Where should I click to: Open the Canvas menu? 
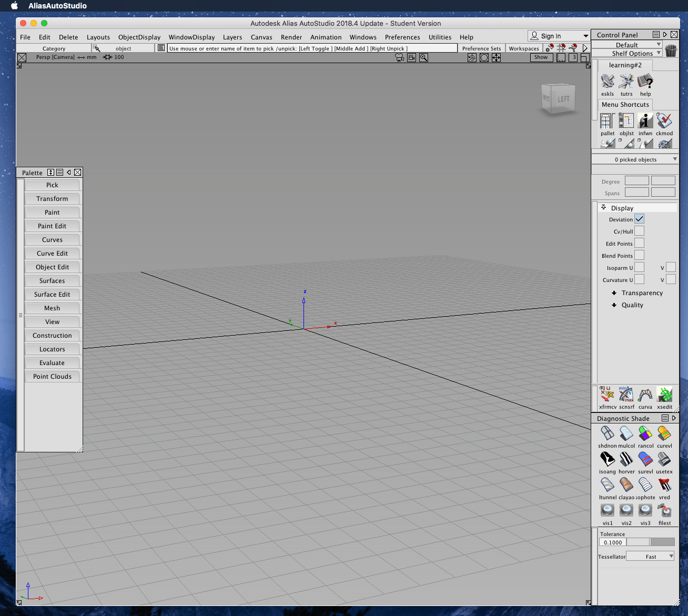(x=261, y=37)
